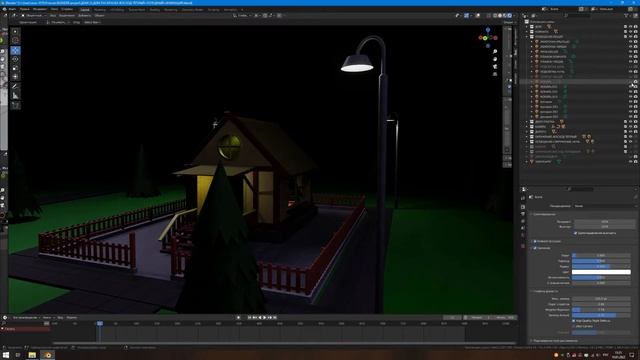Viewport: 640px width, 360px height.
Task: Switch viewport to solid shading
Action: coord(500,16)
